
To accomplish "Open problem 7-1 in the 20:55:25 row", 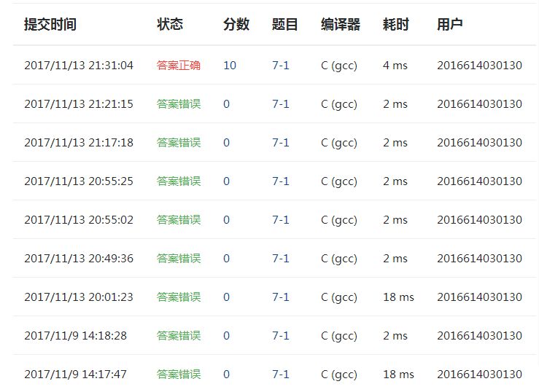I will tap(281, 181).
